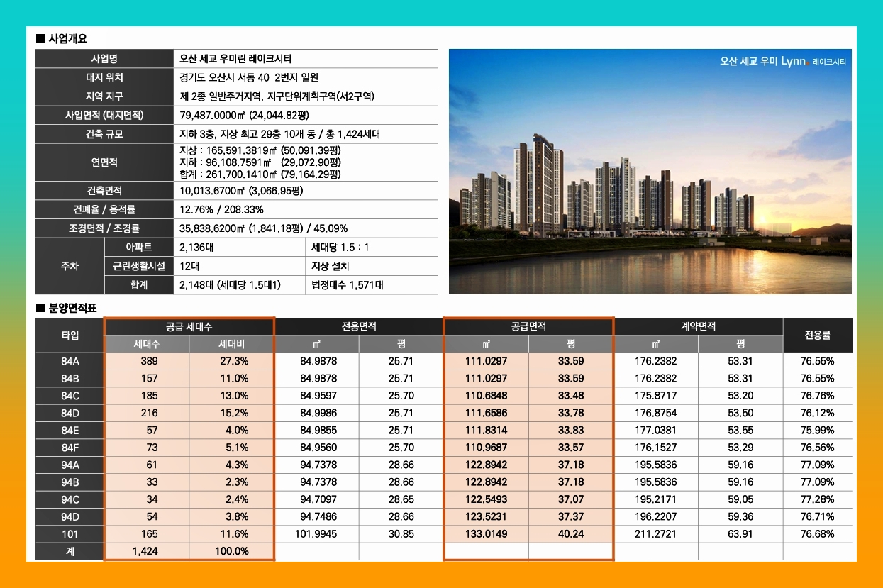883x588 pixels.
Task: Click the '2,136대' apartment parking count
Action: [x=197, y=248]
